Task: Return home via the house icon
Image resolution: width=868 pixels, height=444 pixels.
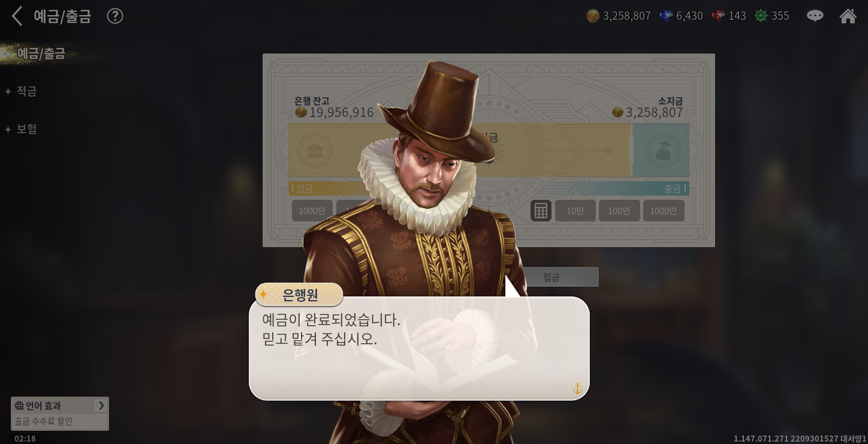Action: (x=848, y=16)
